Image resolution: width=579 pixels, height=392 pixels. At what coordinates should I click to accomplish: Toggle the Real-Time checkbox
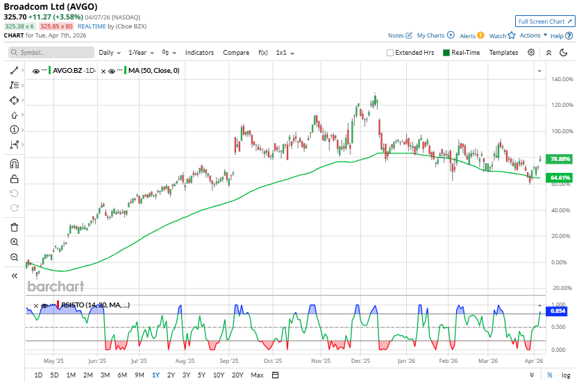(446, 53)
